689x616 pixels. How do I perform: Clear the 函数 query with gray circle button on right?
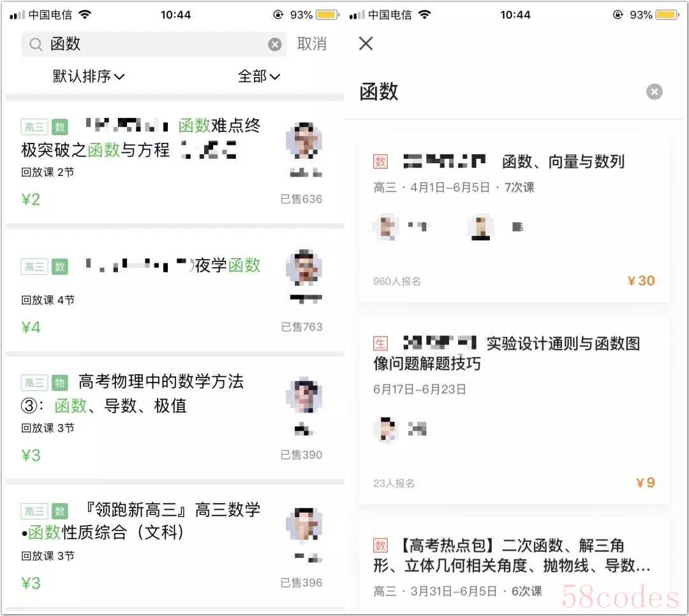pyautogui.click(x=655, y=92)
